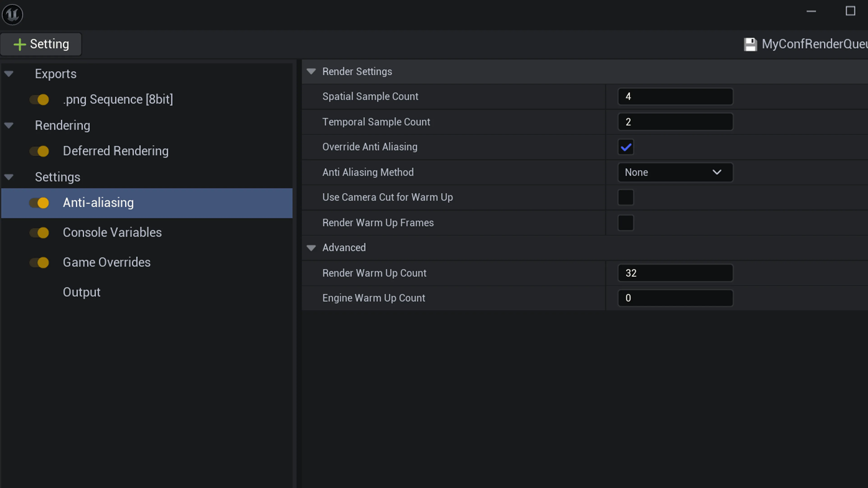
Task: Collapse the Exports tree section
Action: point(9,74)
